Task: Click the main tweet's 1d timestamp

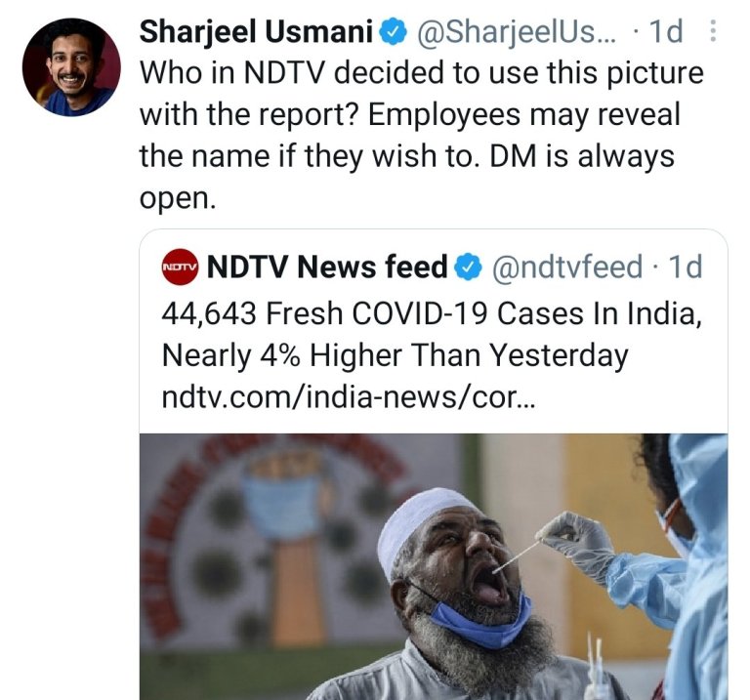Action: (664, 32)
